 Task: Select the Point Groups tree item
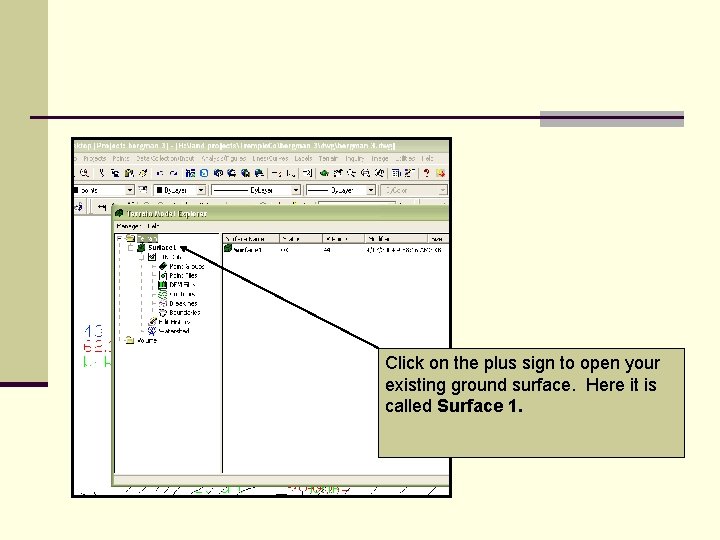(186, 266)
